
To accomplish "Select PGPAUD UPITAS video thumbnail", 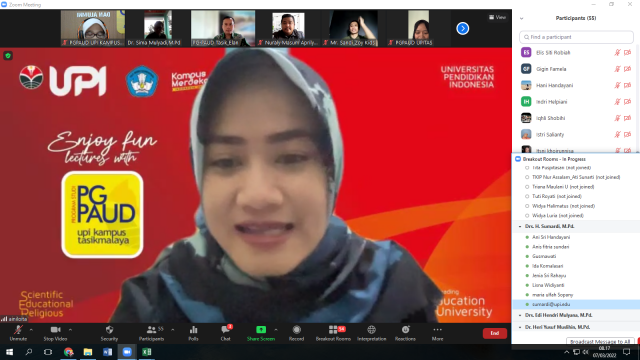I will 418,28.
